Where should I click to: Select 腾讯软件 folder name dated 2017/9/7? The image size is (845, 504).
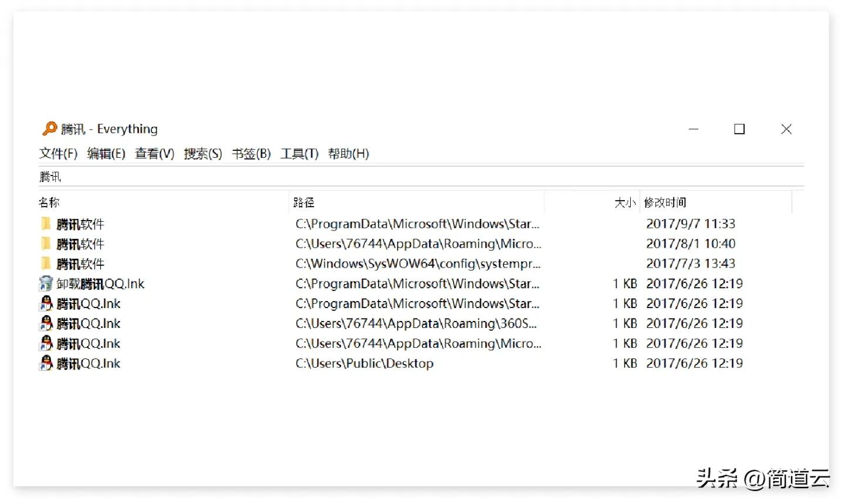pos(80,224)
